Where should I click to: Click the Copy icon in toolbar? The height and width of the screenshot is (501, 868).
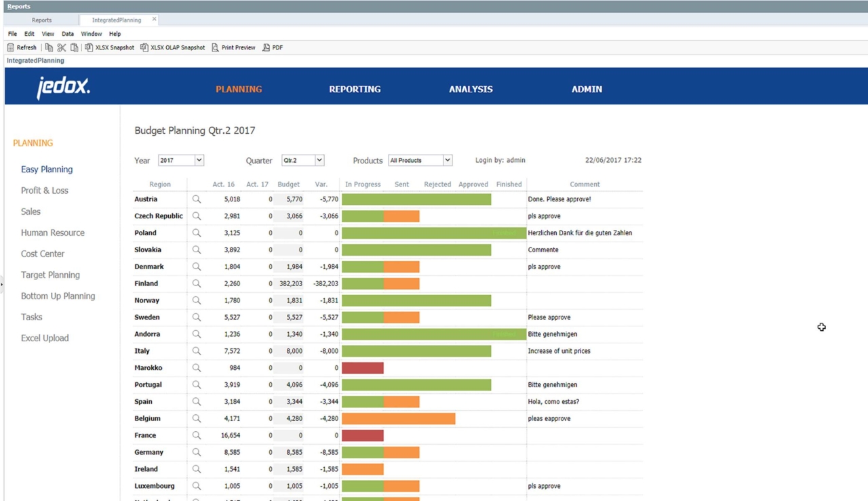[x=49, y=47]
